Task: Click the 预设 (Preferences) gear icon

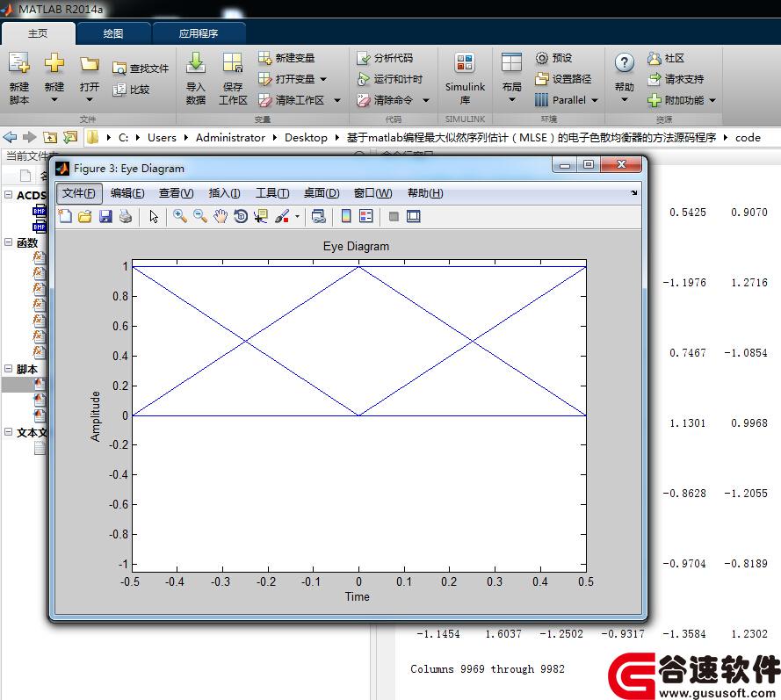Action: (x=541, y=58)
